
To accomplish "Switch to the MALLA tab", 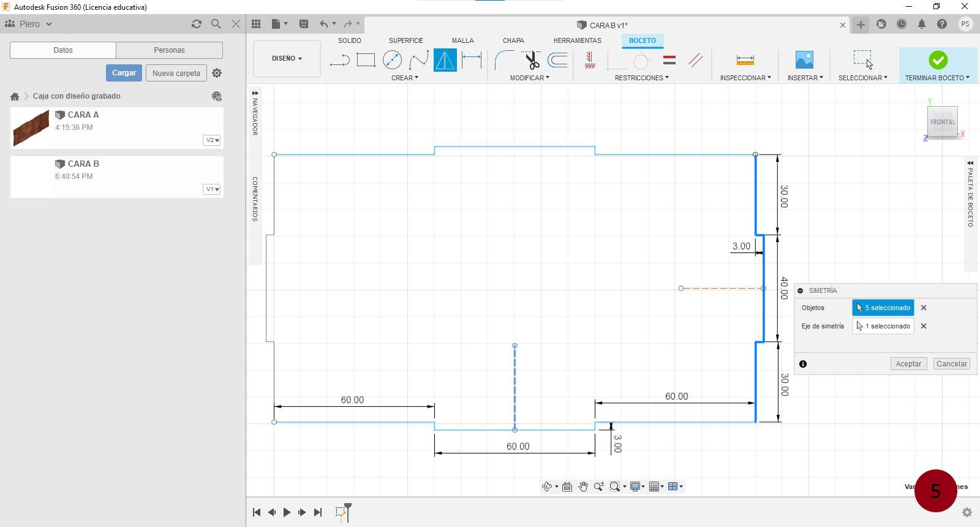I will [x=463, y=40].
